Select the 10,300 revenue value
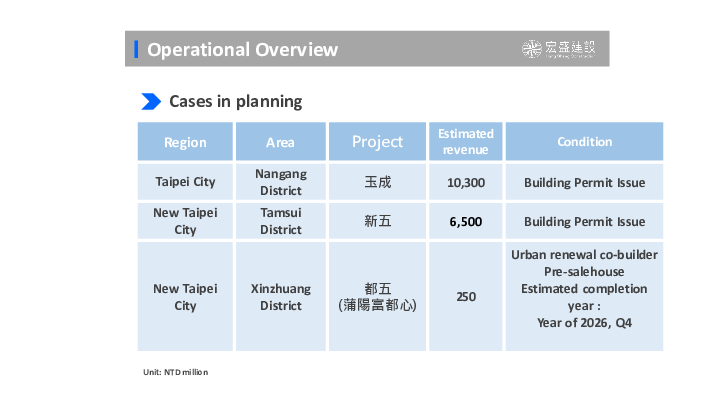The image size is (720, 405). tap(465, 182)
